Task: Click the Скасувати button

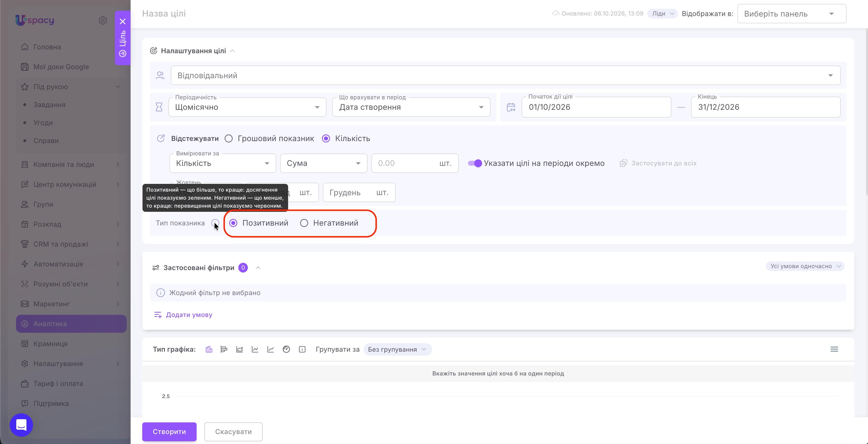Action: click(x=233, y=432)
